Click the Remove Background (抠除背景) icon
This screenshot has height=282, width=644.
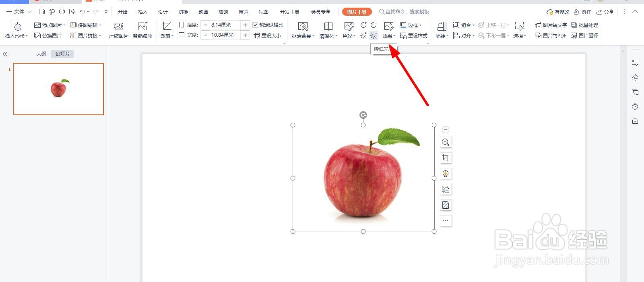click(303, 27)
